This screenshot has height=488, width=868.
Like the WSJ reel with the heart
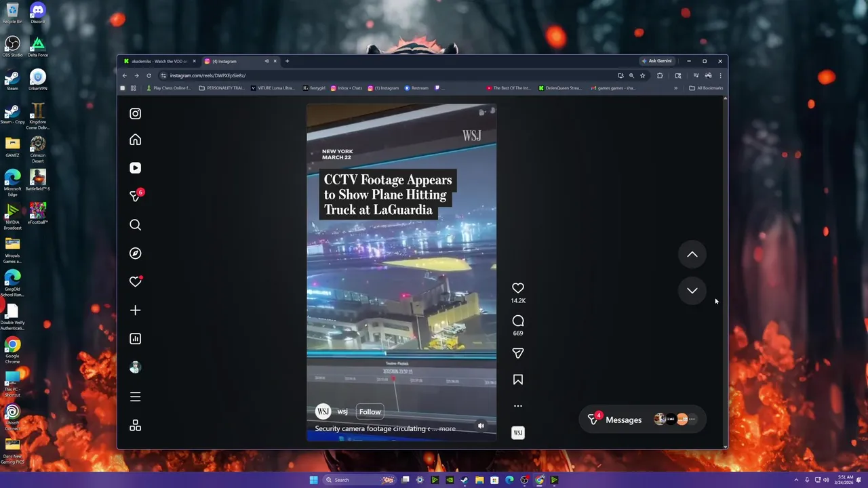pos(518,288)
